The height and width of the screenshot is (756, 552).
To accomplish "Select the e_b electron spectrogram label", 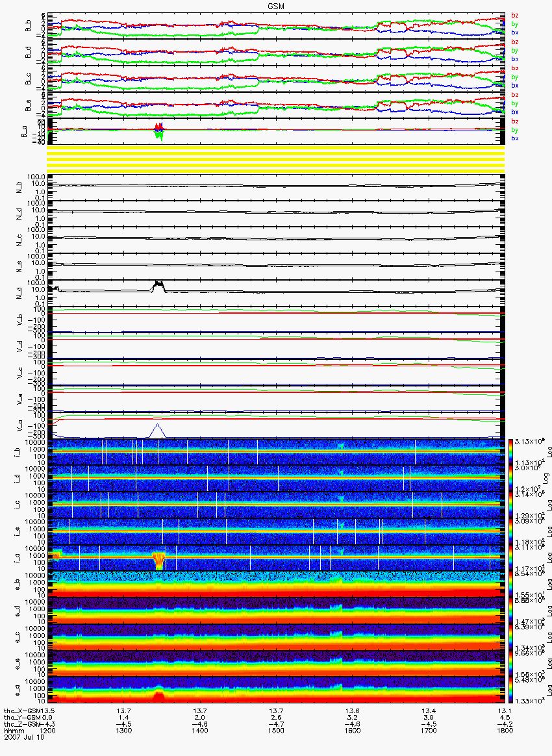I will pos(18,585).
